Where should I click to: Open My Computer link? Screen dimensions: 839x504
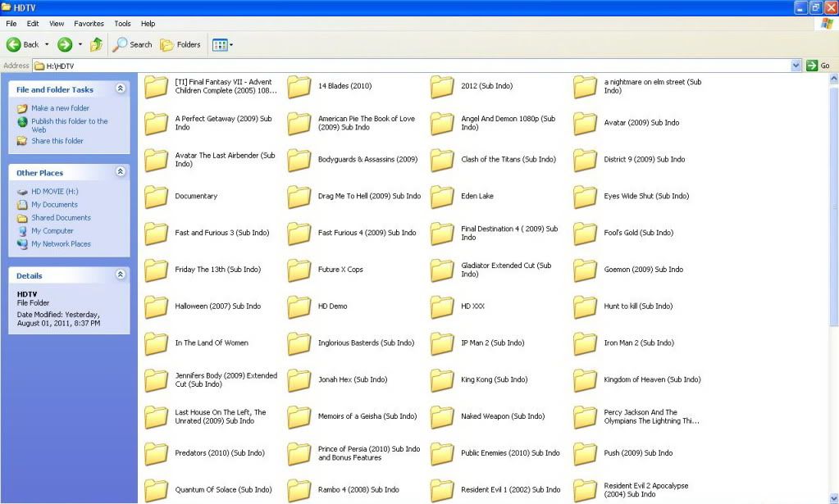click(52, 231)
